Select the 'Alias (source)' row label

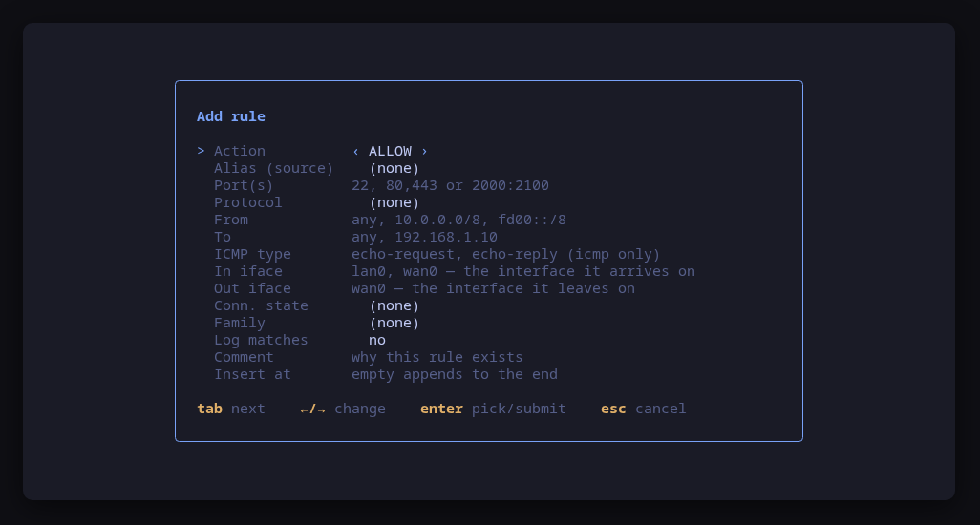pos(274,169)
